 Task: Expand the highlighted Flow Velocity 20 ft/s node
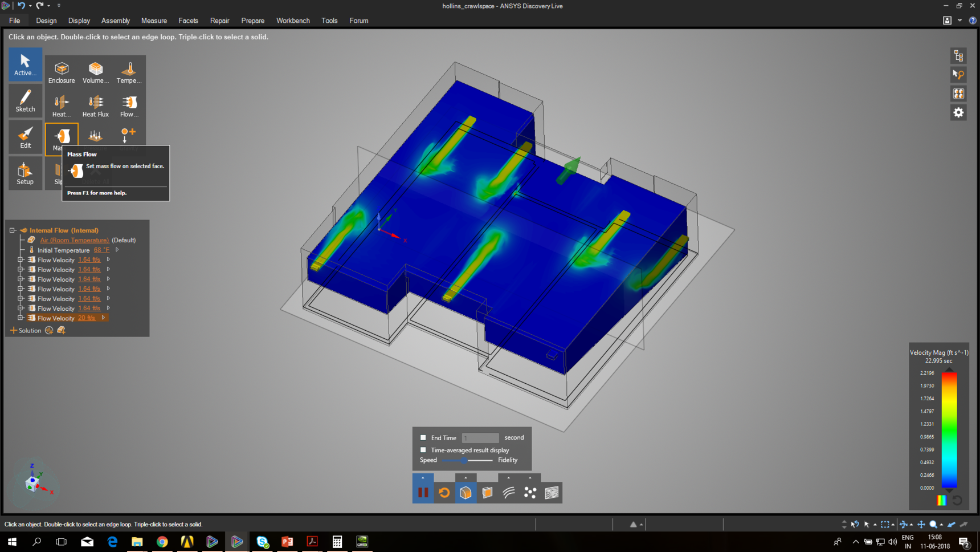[21, 318]
